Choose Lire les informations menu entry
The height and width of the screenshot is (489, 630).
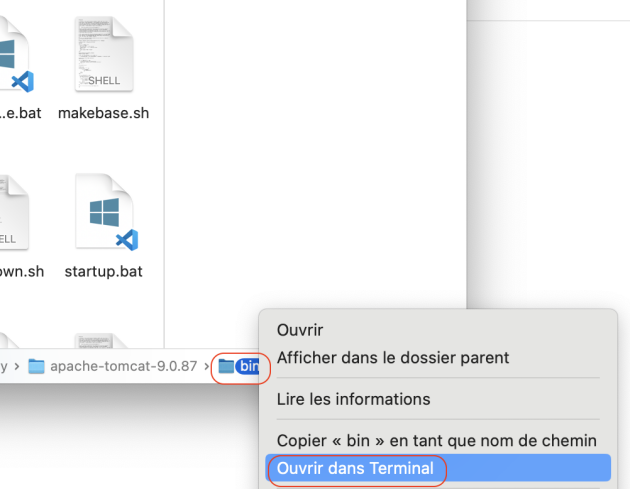pyautogui.click(x=353, y=399)
